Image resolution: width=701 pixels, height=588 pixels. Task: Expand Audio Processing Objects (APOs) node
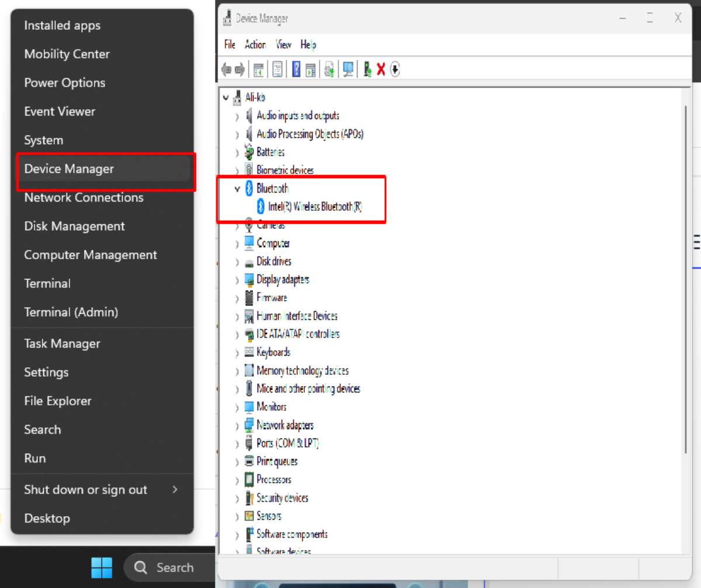[x=237, y=134]
